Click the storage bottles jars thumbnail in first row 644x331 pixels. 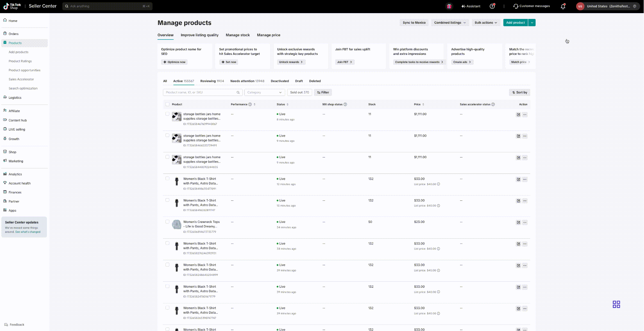pos(177,116)
